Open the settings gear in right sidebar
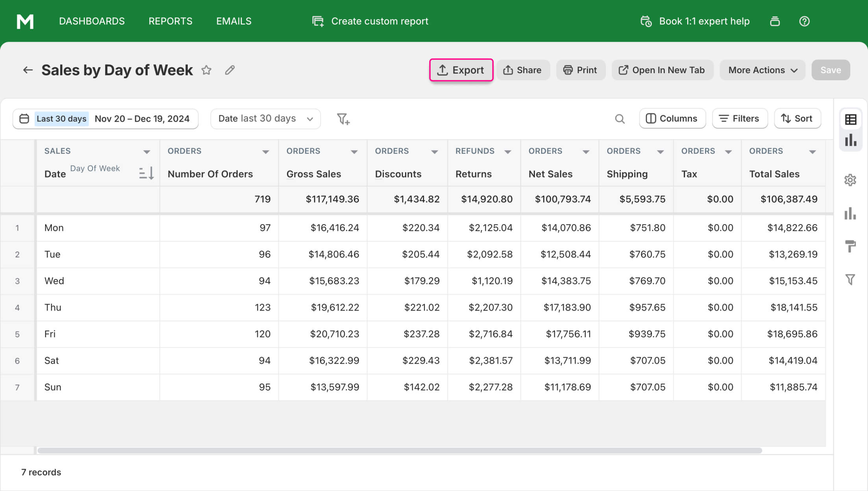The height and width of the screenshot is (491, 868). [850, 180]
